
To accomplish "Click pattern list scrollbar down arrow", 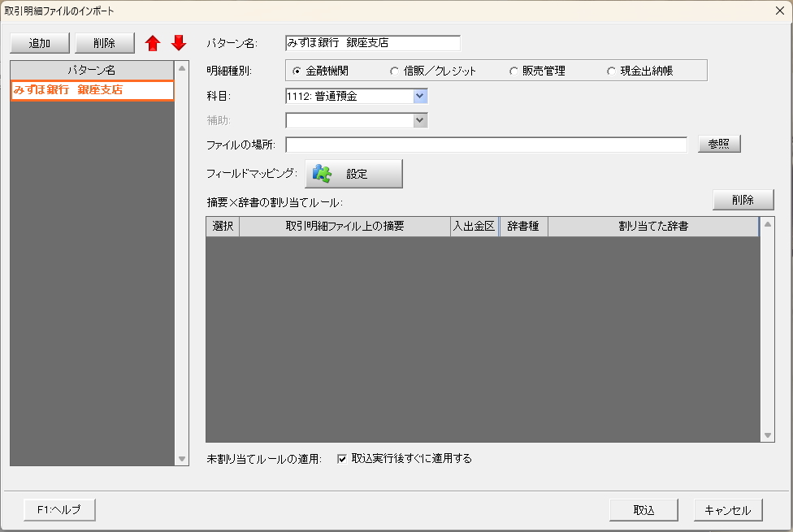I will pos(182,459).
